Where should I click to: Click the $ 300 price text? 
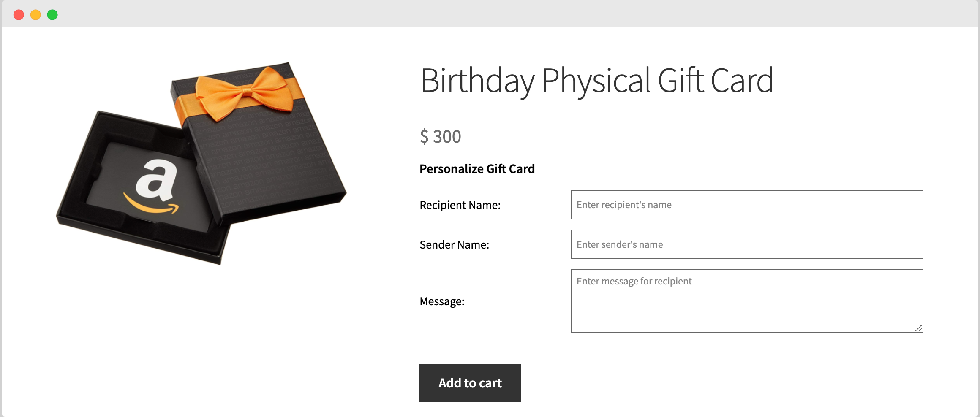pos(439,136)
